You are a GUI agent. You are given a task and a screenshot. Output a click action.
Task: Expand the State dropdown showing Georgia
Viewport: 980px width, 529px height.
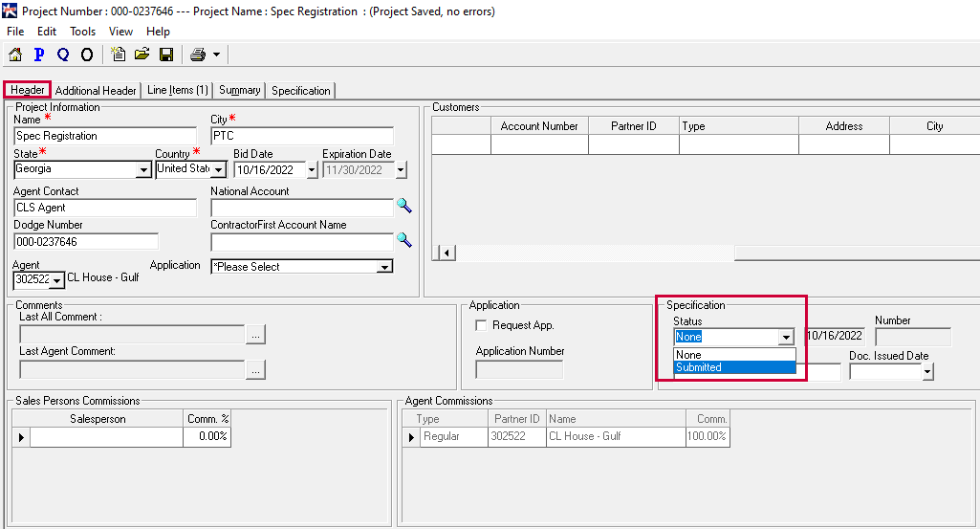[x=143, y=170]
